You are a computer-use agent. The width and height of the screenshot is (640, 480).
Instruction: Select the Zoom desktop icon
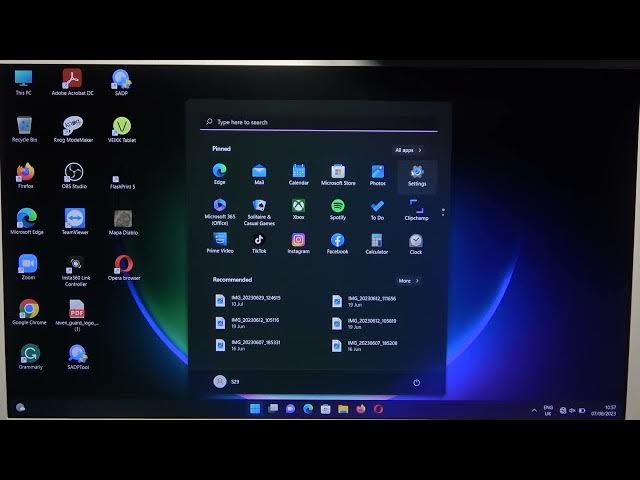pos(28,267)
